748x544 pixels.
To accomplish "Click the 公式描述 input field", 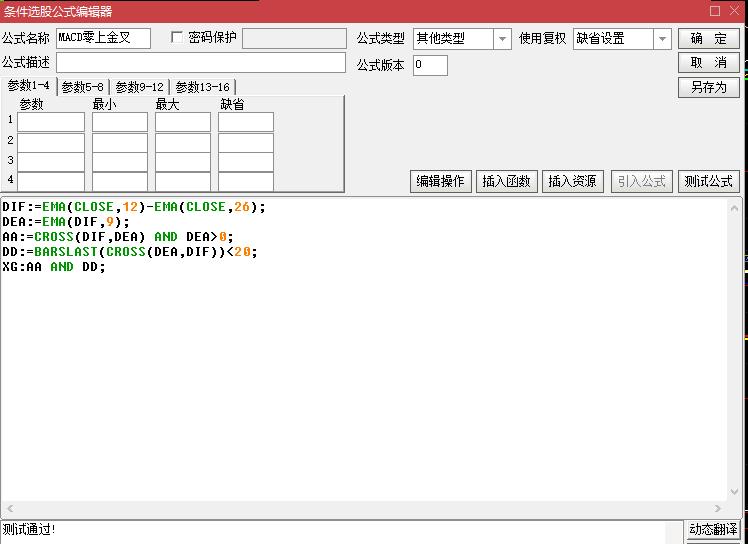I will [200, 63].
